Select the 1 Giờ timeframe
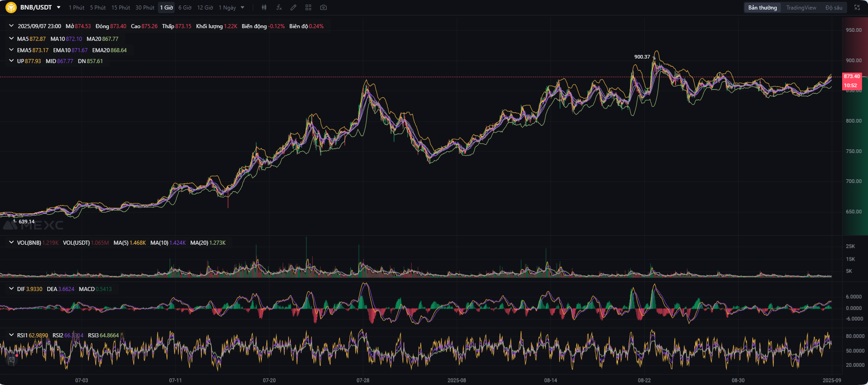 (167, 8)
